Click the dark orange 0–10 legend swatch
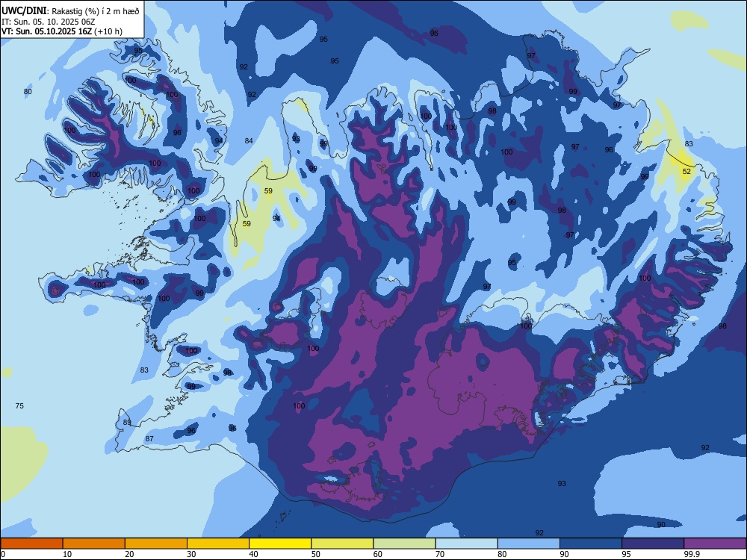The width and height of the screenshot is (747, 560). point(31,544)
